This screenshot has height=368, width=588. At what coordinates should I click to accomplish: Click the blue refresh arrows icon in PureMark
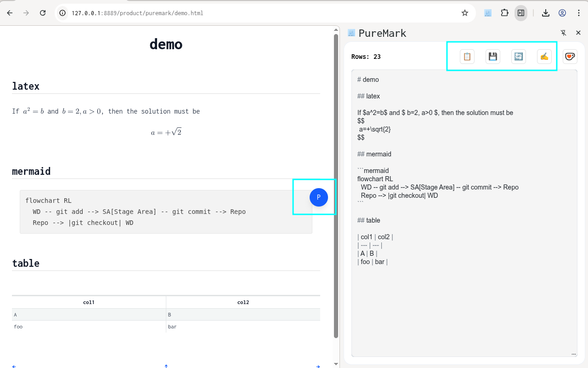click(519, 57)
